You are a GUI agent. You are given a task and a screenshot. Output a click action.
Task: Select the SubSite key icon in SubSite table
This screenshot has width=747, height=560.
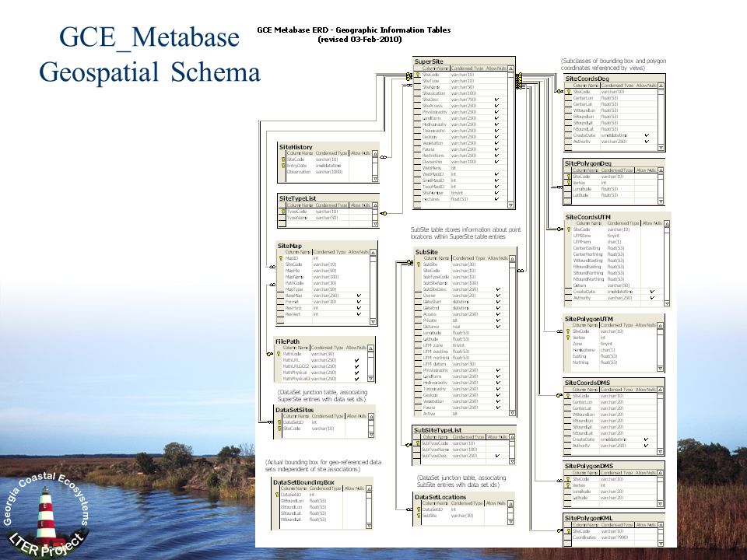[x=419, y=264]
